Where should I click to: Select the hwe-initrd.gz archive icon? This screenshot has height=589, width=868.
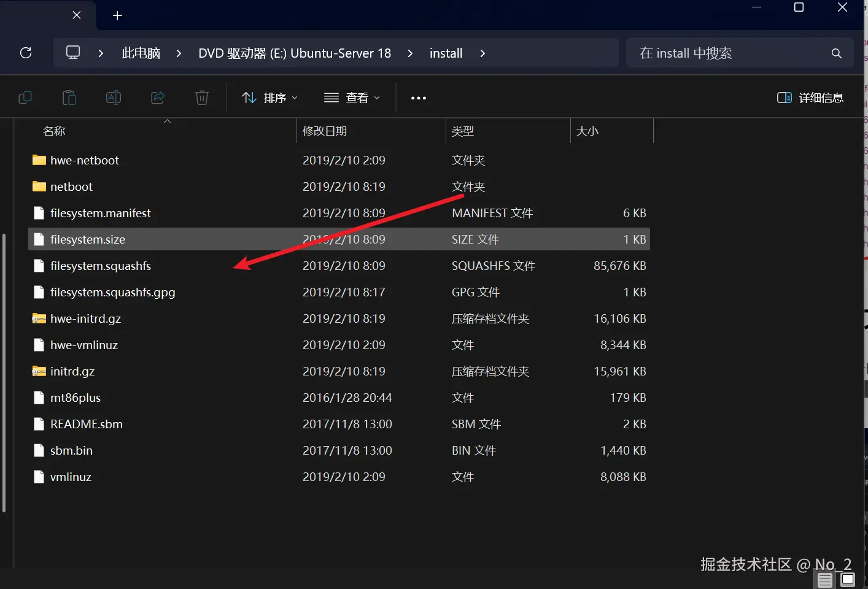(39, 318)
